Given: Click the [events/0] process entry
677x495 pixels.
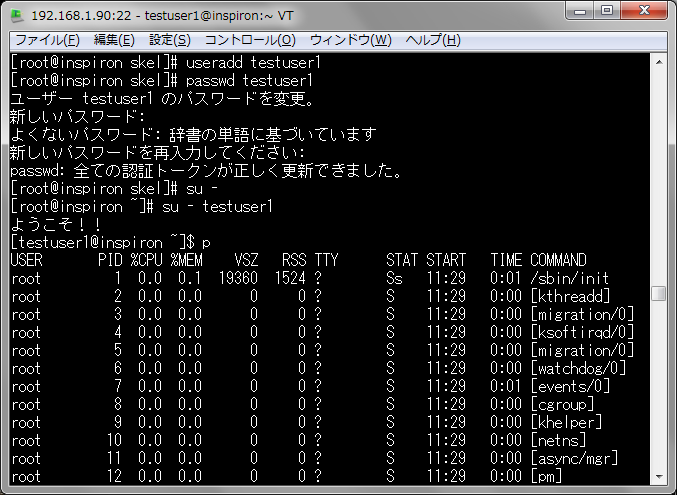Looking at the screenshot, I should point(570,387).
